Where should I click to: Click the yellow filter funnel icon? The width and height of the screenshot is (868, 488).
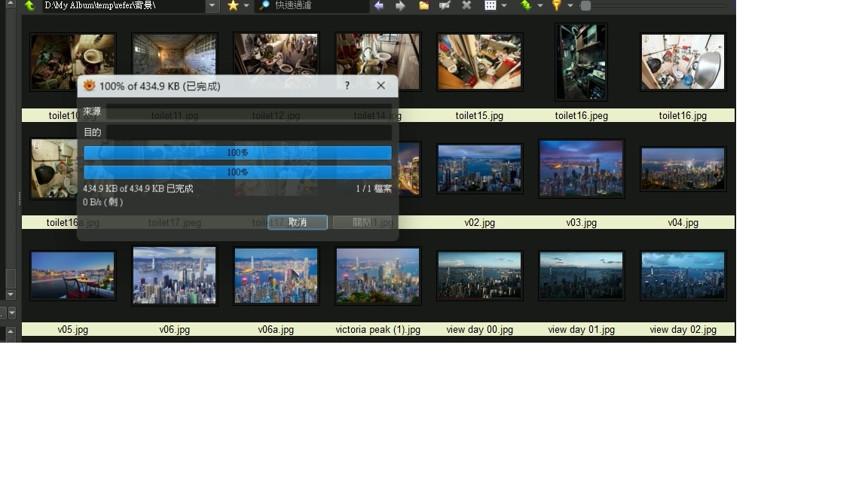(x=556, y=5)
